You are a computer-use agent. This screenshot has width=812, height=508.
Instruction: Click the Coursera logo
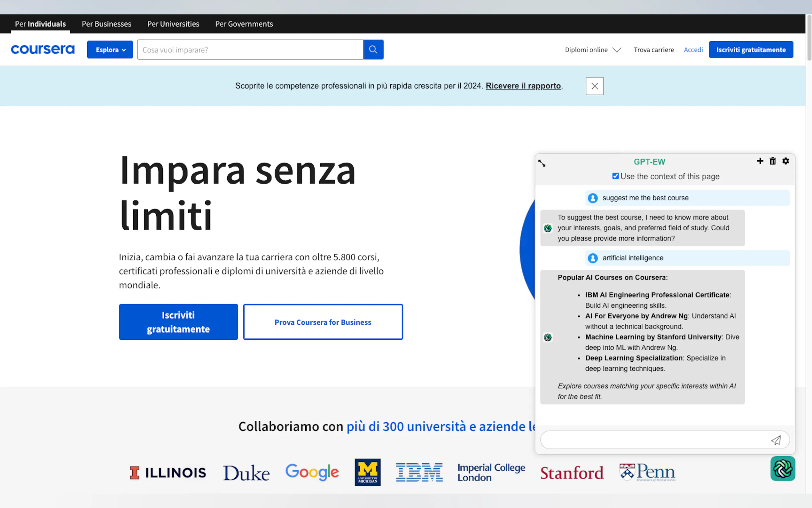43,50
